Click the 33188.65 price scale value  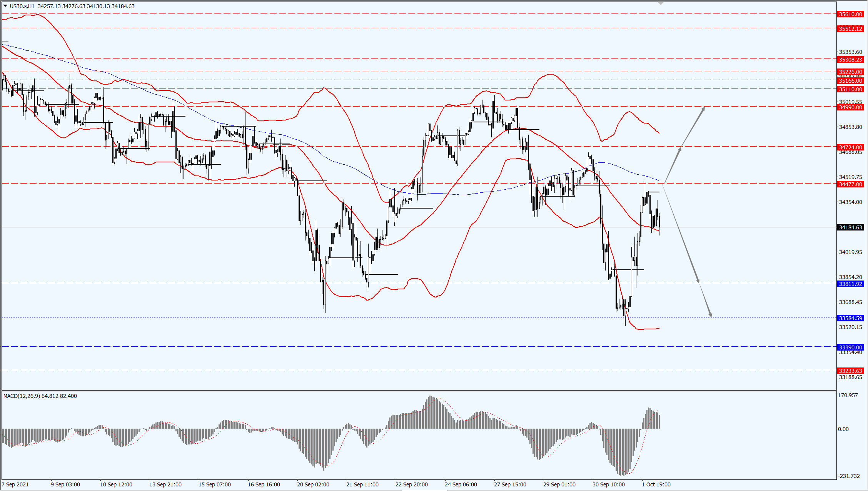tap(851, 377)
